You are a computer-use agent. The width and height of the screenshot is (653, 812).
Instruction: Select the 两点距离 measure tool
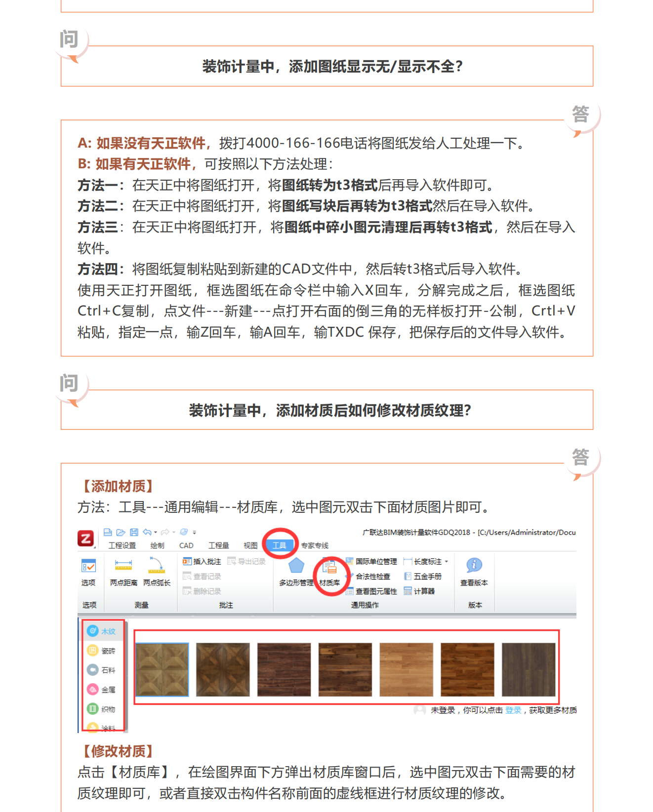click(x=123, y=572)
